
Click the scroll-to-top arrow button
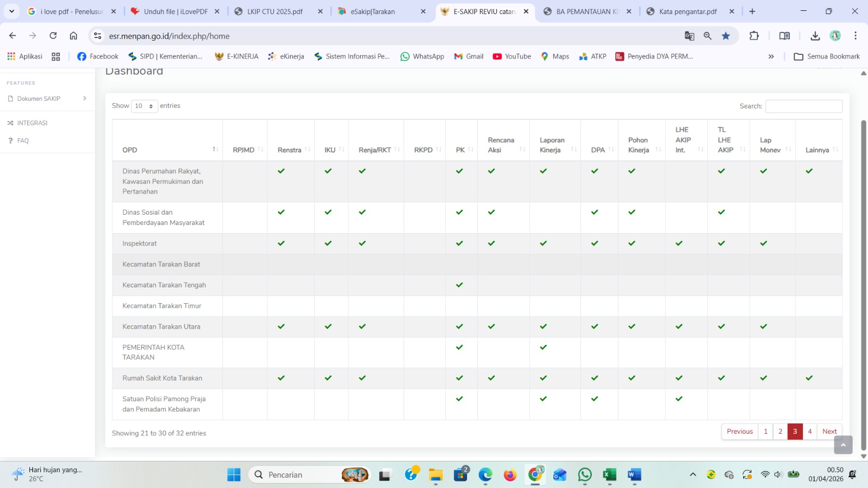coord(843,445)
